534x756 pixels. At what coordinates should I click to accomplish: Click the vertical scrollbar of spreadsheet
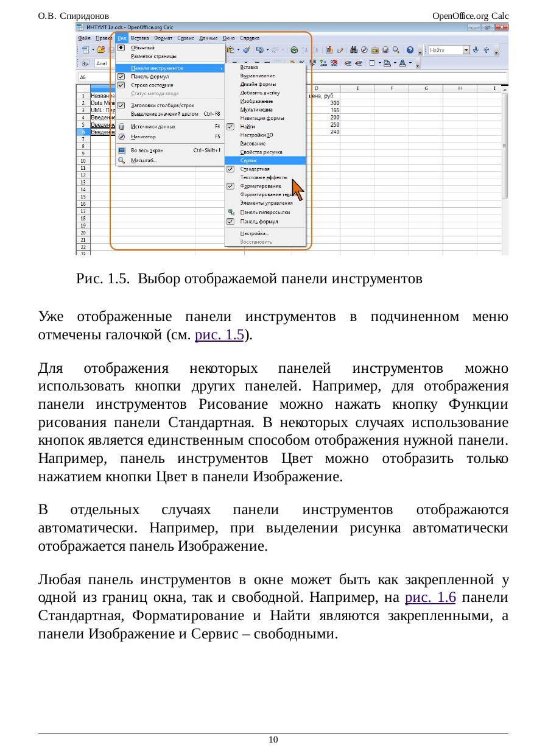click(504, 146)
